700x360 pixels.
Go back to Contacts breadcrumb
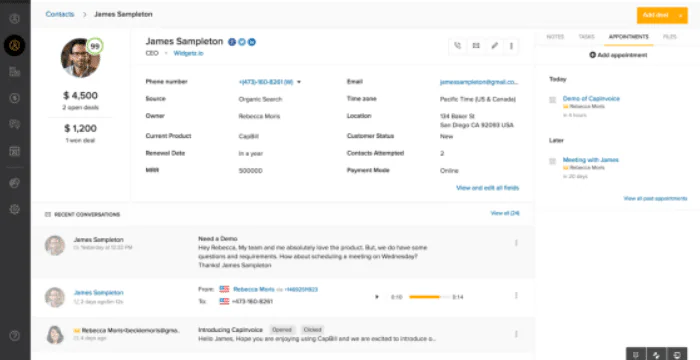coord(60,14)
